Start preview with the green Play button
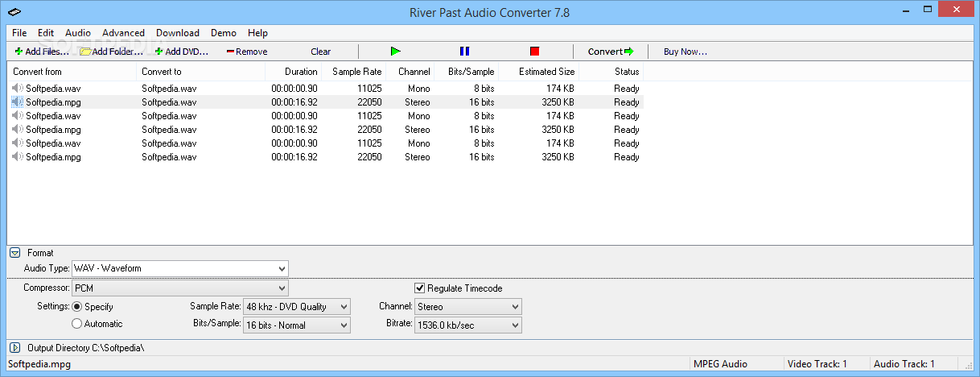The image size is (980, 377). (x=395, y=52)
